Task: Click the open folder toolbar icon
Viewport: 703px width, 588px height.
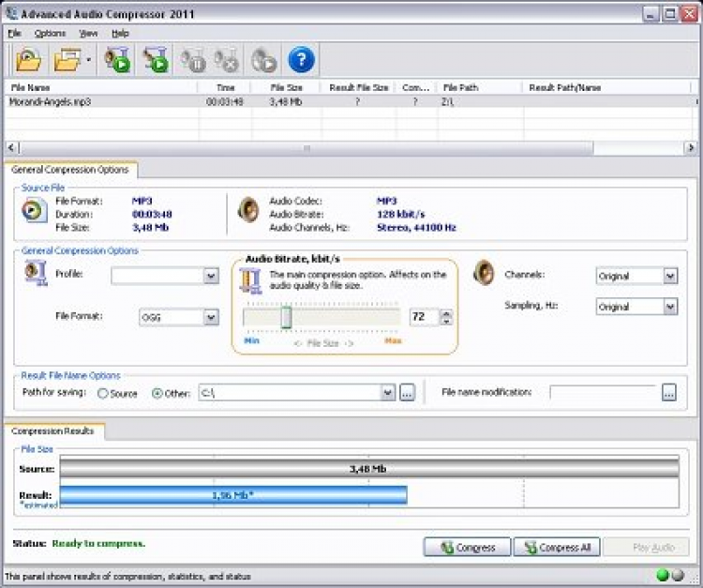Action: point(67,61)
